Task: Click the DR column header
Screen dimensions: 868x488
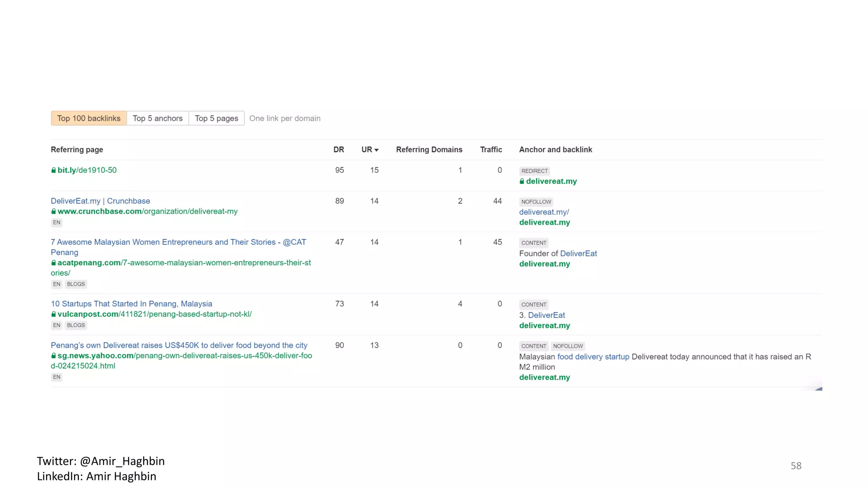Action: [338, 150]
